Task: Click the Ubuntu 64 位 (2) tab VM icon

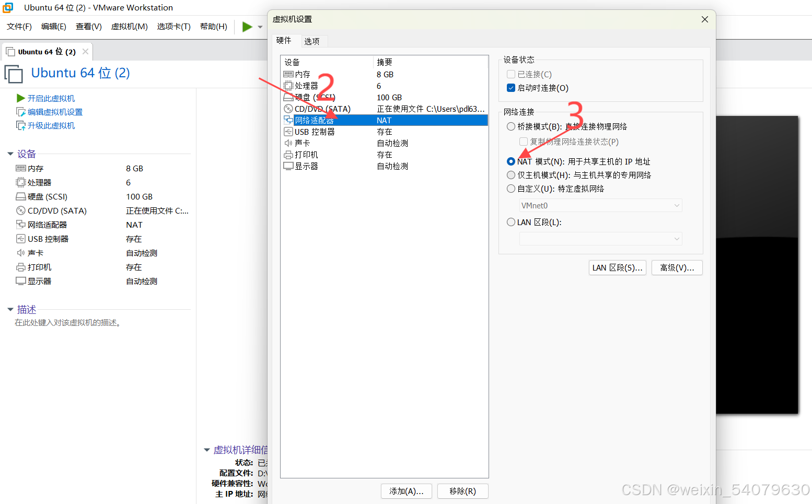Action: point(10,52)
